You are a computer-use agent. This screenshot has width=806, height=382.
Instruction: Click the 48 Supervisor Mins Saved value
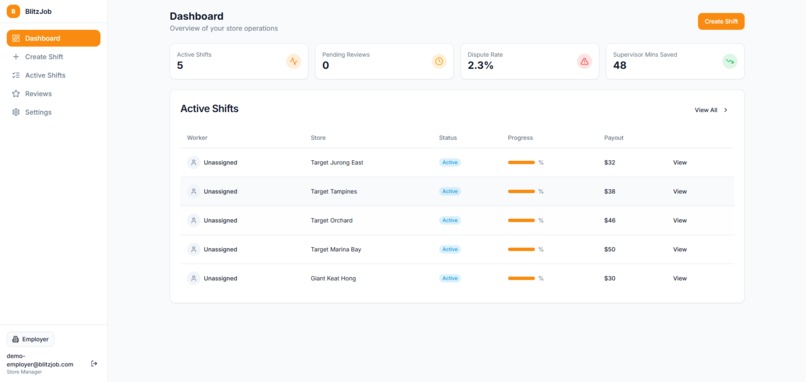coord(620,65)
